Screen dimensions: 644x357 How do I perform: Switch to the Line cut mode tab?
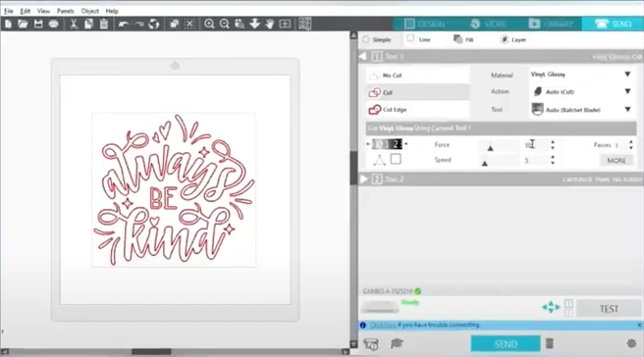click(419, 39)
